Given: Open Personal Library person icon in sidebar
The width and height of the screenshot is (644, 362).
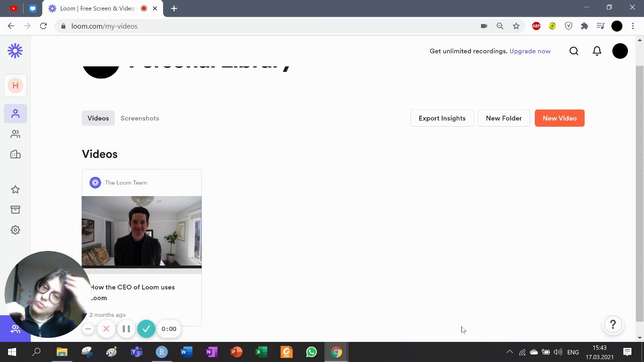Looking at the screenshot, I should tap(16, 114).
